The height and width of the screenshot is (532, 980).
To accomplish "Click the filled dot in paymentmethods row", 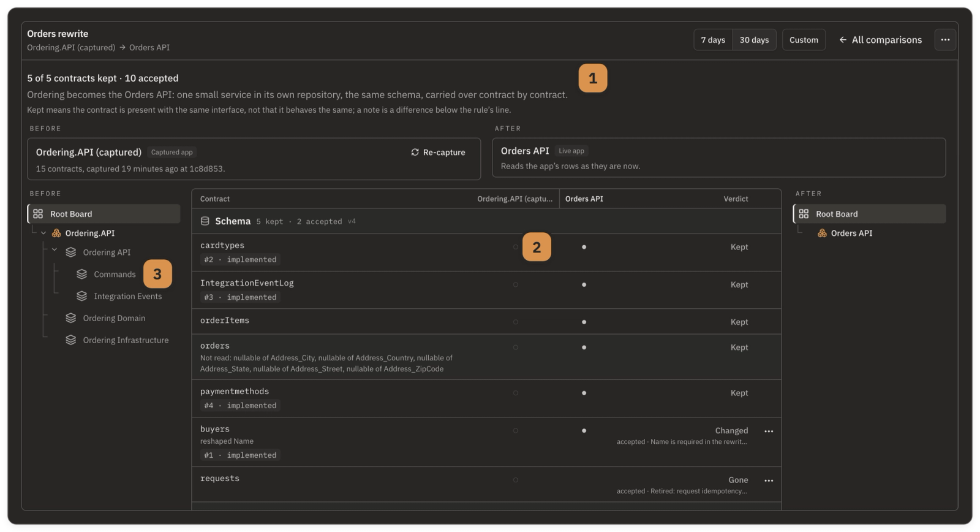I will 584,393.
